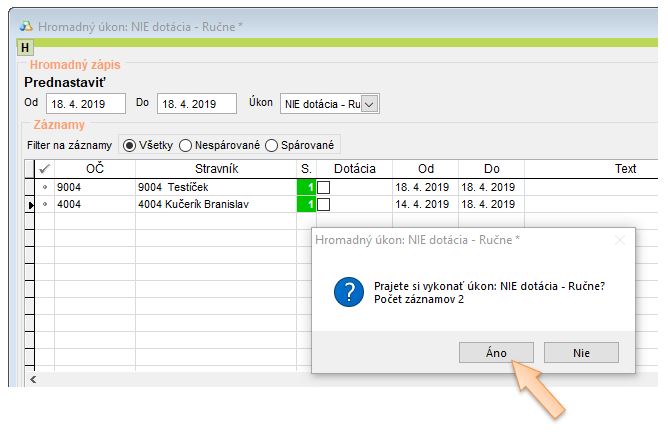Tick the Dotácia checkbox for 4004 Kučerík Branislav
The image size is (668, 438).
(323, 204)
